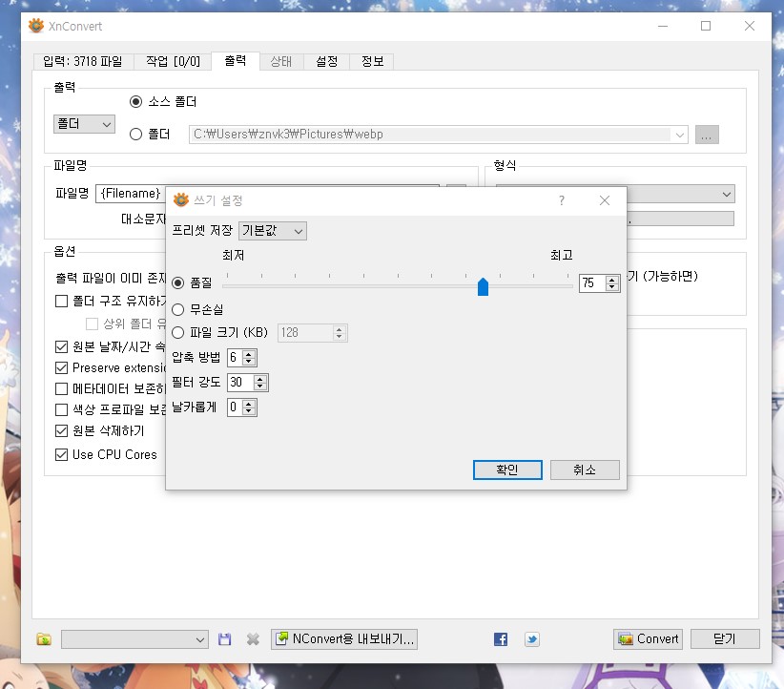This screenshot has width=784, height=689.
Task: Open 프리셋 저장 기본값 dropdown
Action: (273, 231)
